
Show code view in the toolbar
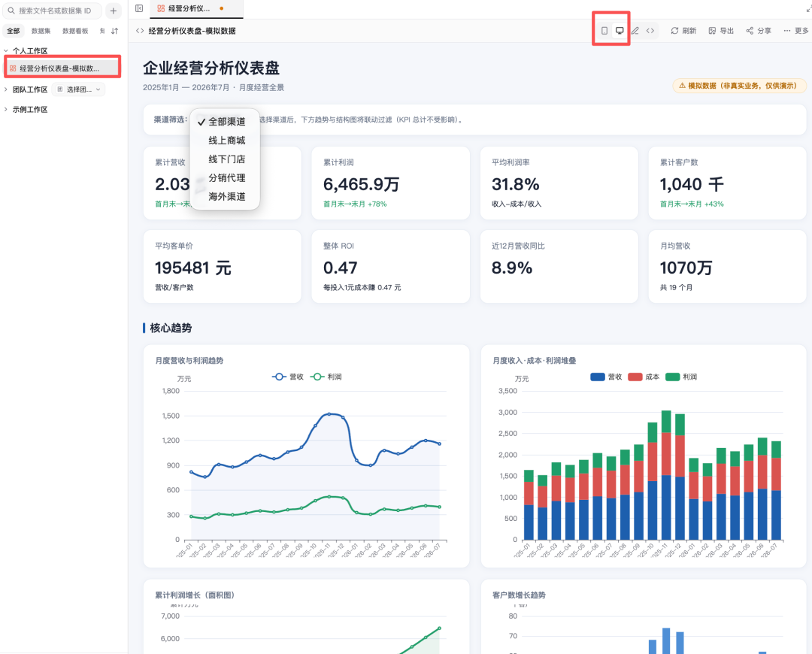(x=650, y=31)
